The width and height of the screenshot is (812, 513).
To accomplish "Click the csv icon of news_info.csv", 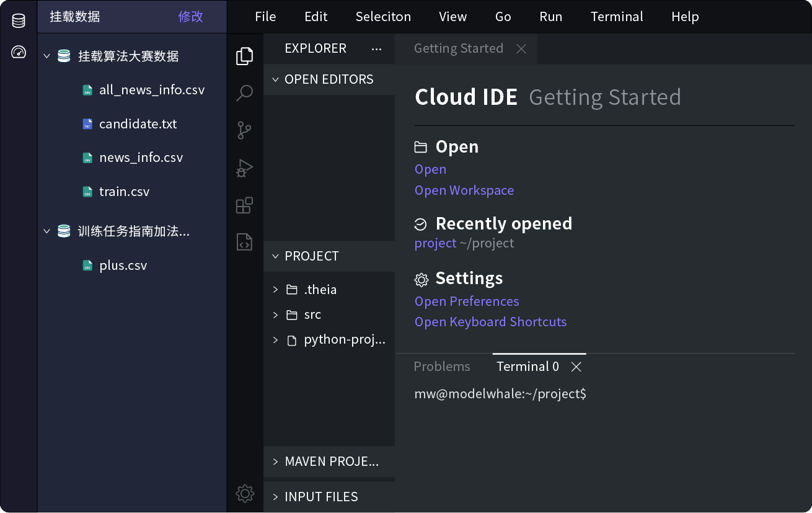I will click(x=87, y=158).
